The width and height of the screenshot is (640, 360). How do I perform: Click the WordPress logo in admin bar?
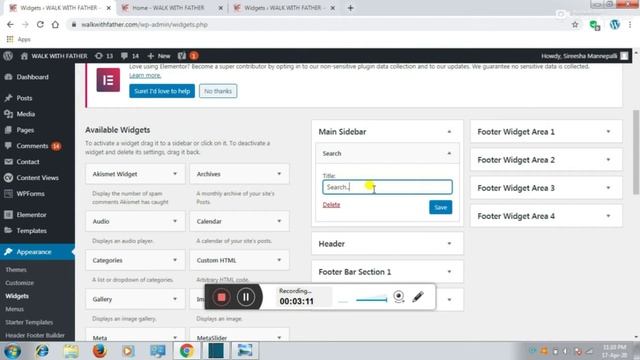click(x=8, y=56)
